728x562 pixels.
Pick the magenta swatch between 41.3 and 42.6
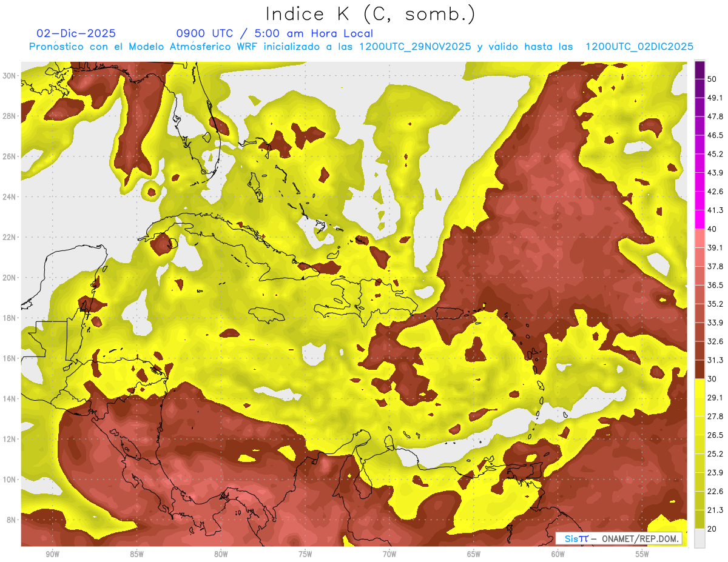[x=699, y=201]
